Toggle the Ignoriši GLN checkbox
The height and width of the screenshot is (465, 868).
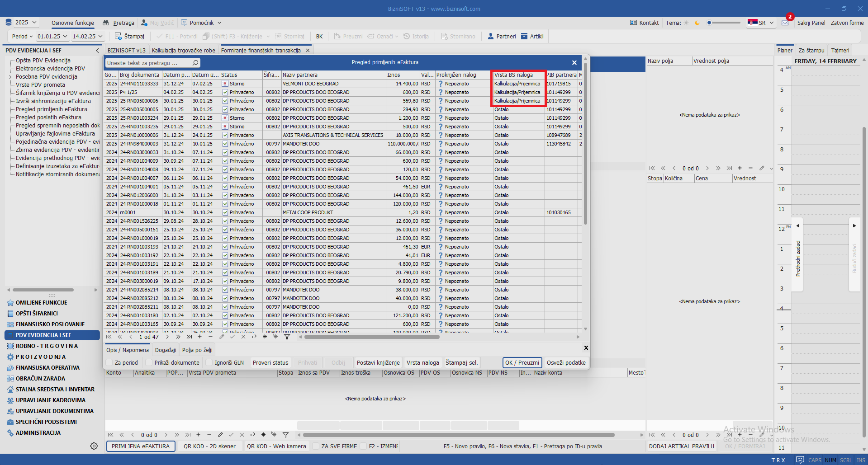(209, 362)
